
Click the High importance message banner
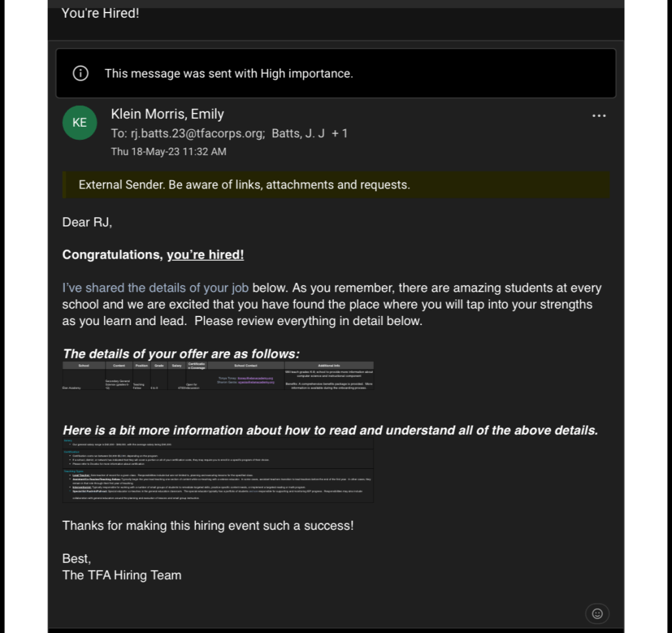[335, 74]
